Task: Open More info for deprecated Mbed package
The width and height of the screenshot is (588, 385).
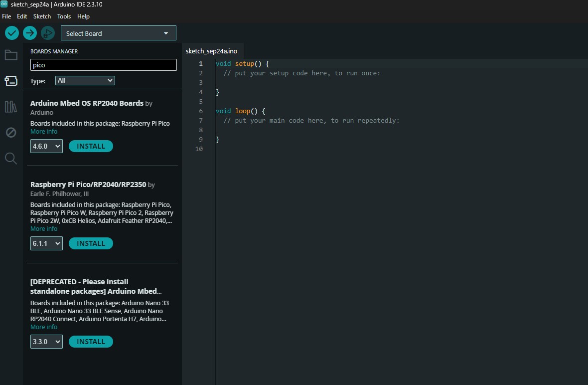Action: pyautogui.click(x=44, y=327)
